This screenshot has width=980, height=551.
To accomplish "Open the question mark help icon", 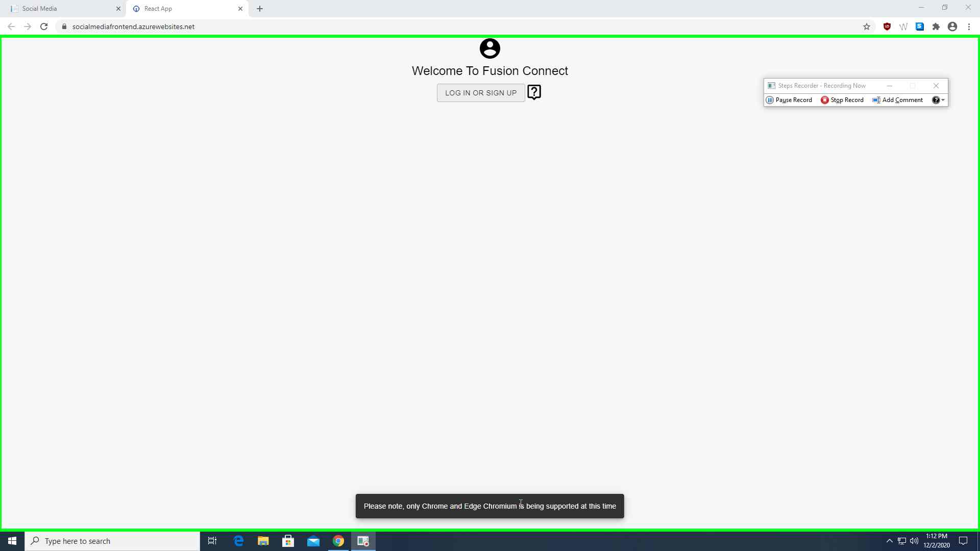I will 534,92.
